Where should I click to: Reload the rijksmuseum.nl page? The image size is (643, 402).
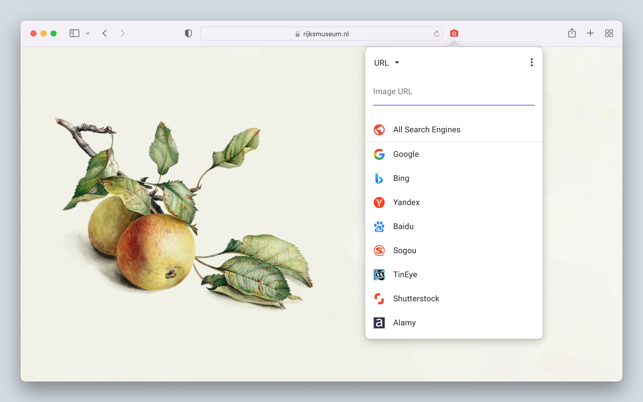click(436, 34)
